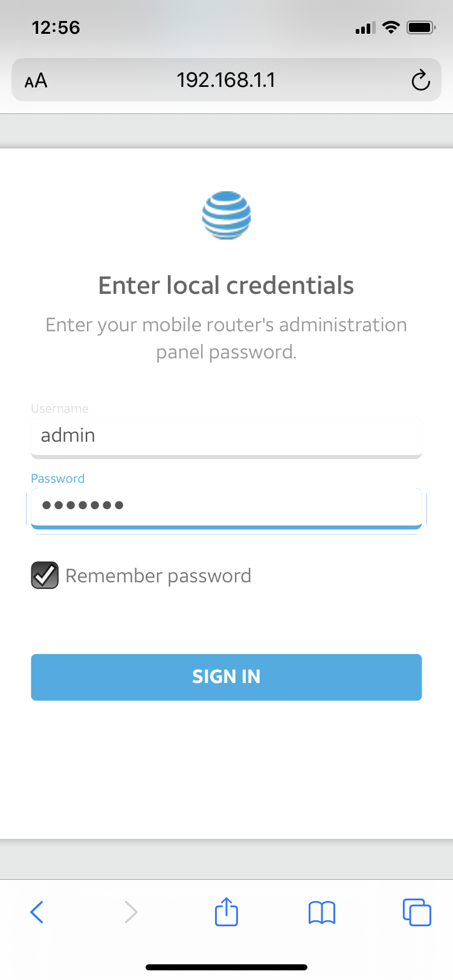Tap the forward navigation arrow

point(131,912)
